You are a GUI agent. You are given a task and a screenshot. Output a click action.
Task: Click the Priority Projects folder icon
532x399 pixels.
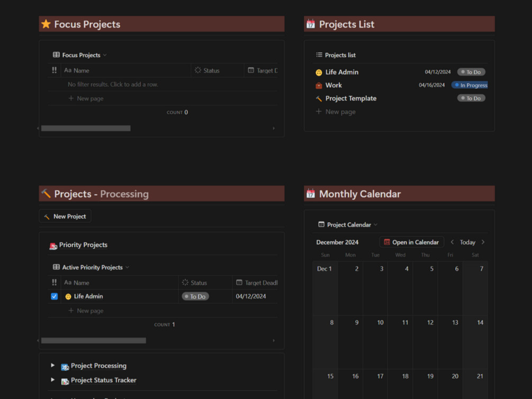pyautogui.click(x=53, y=246)
